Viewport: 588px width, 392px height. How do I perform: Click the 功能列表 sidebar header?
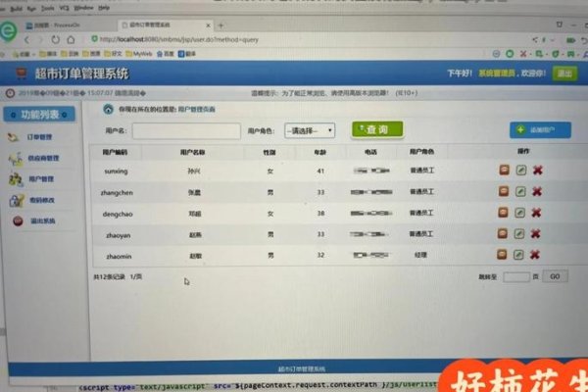(39, 115)
